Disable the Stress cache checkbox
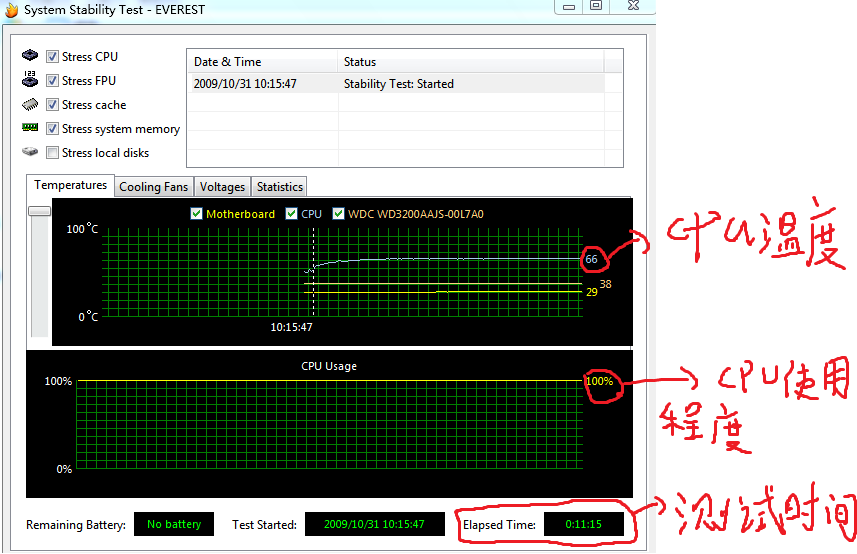Viewport: 857px width, 554px height. (x=52, y=105)
